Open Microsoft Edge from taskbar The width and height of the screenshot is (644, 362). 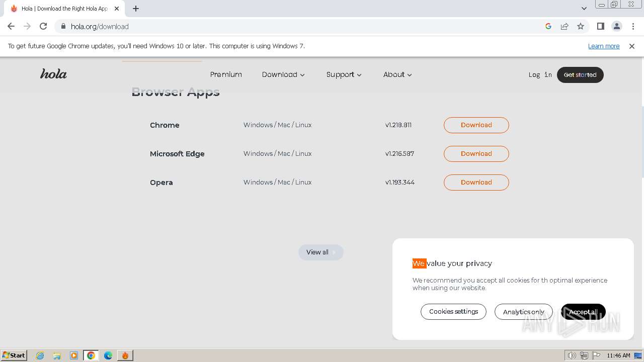(108, 355)
